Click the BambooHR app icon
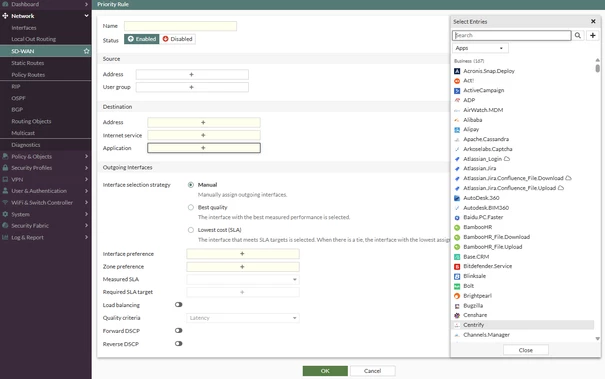Screen dimensions: 605x379 [x=457, y=227]
